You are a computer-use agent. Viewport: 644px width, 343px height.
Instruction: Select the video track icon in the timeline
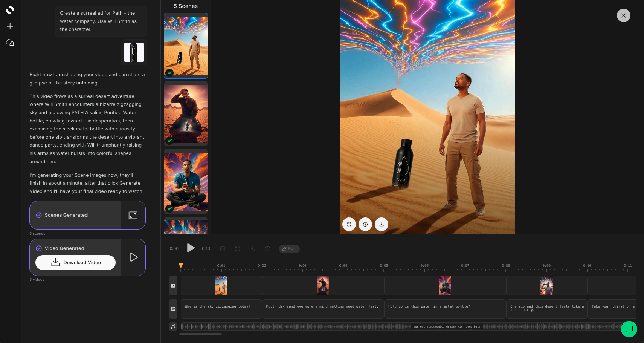click(173, 286)
